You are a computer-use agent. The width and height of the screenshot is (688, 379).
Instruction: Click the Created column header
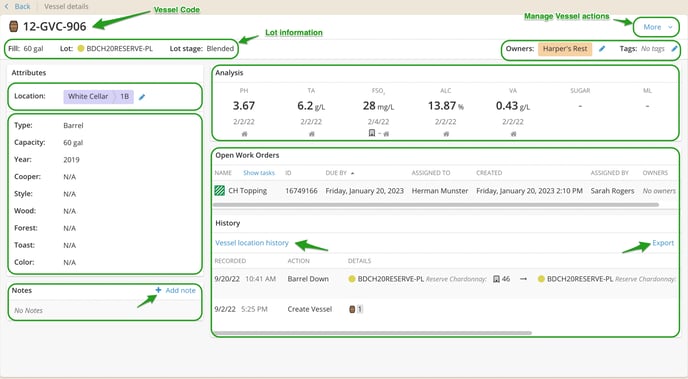pyautogui.click(x=489, y=173)
